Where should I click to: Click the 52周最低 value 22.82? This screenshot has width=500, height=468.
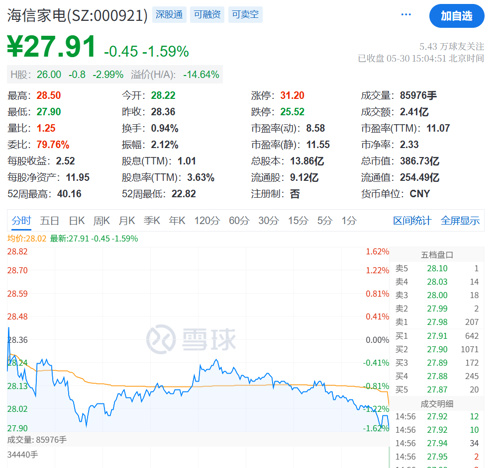(184, 194)
